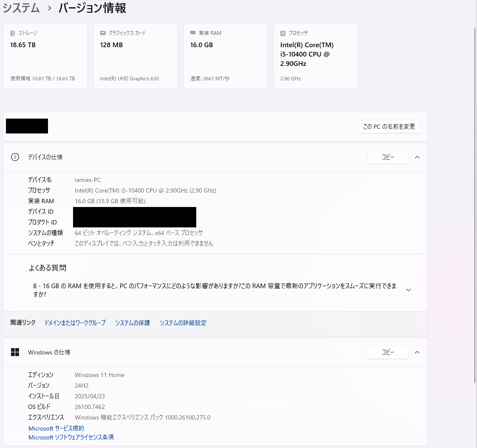Viewport: 477px width, 448px height.
Task: Collapse the デバイスの仕様 section chevron
Action: (417, 157)
